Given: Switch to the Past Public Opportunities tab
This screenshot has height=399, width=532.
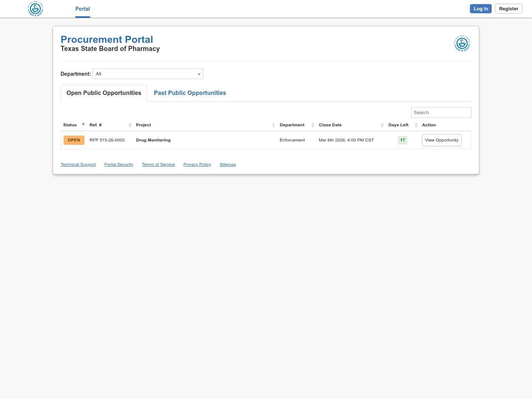Looking at the screenshot, I should pos(190,93).
